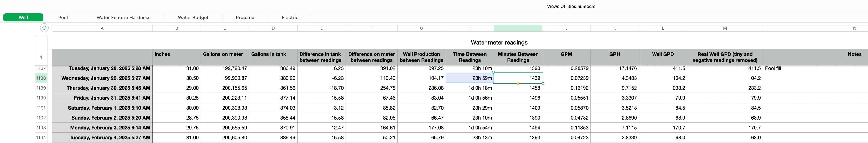Go to the Propane sheet tab
This screenshot has height=143, width=868.
pyautogui.click(x=245, y=18)
